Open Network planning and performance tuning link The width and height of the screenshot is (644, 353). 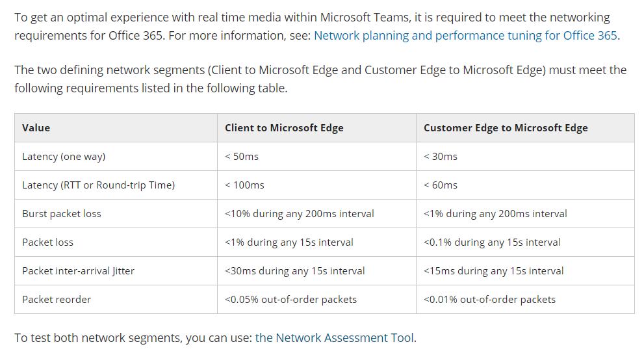465,35
